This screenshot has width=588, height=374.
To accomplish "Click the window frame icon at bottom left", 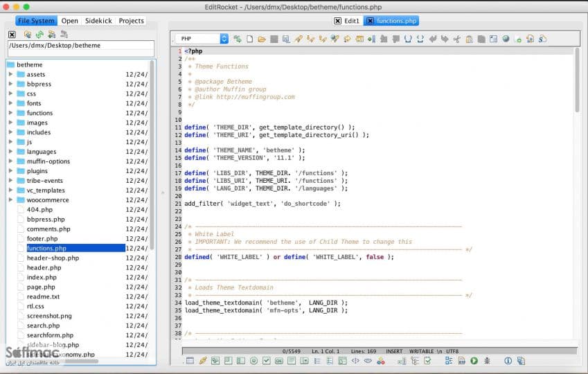I will (190, 361).
